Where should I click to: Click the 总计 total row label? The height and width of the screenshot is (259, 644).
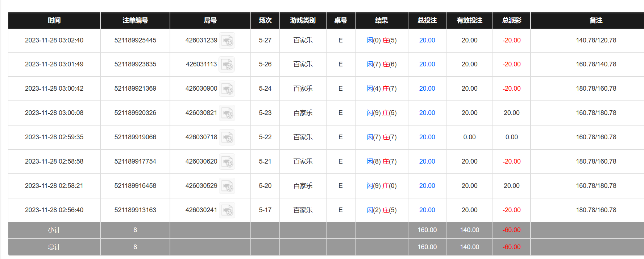pyautogui.click(x=54, y=247)
